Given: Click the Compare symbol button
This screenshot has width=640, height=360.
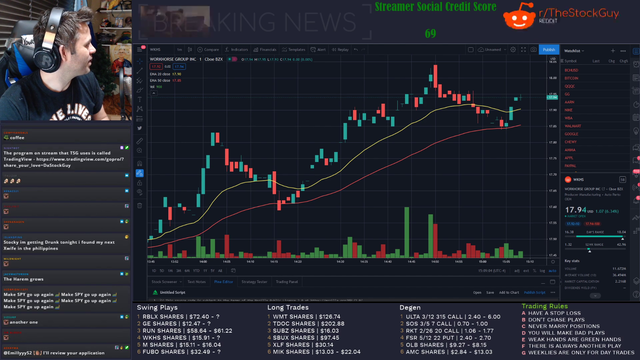Looking at the screenshot, I should tap(208, 49).
